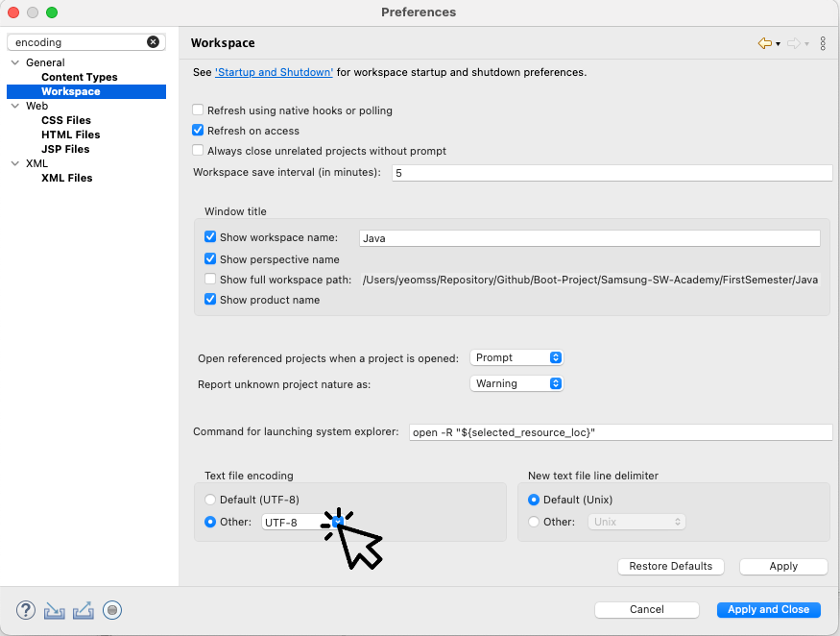Click the Cancel button
Screen dimensions: 840x636
click(x=647, y=610)
